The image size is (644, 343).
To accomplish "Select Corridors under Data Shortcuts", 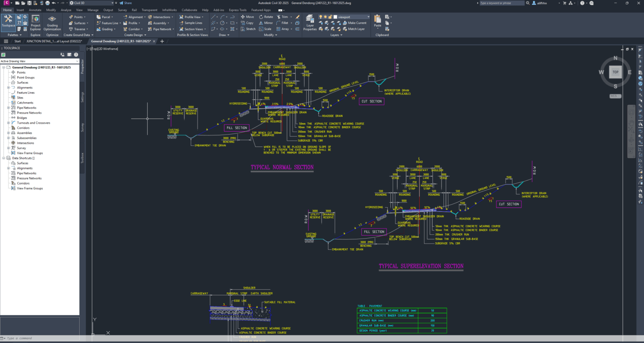I will coord(23,183).
